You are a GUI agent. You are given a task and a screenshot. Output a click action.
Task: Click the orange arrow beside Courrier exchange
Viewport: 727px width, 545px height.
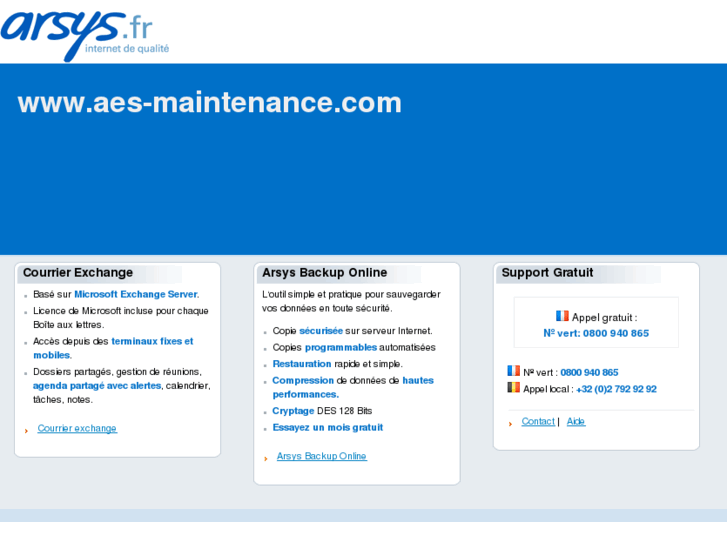click(26, 431)
